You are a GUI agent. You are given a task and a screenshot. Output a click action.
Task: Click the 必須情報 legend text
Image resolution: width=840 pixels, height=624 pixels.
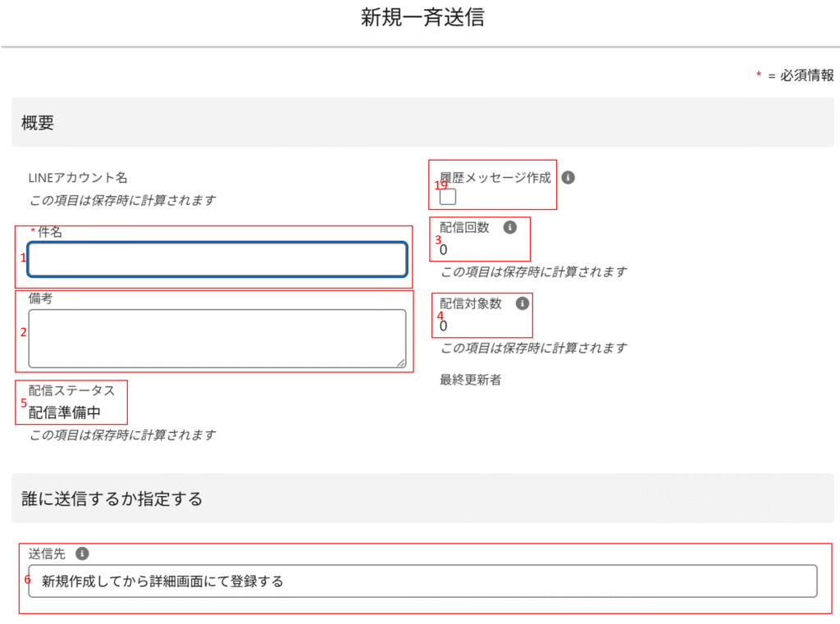806,75
